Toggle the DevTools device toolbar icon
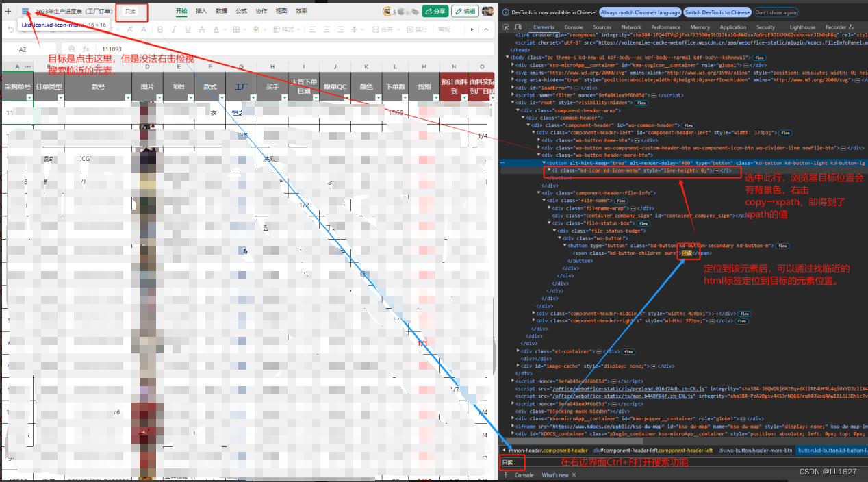The width and height of the screenshot is (868, 482). (518, 27)
